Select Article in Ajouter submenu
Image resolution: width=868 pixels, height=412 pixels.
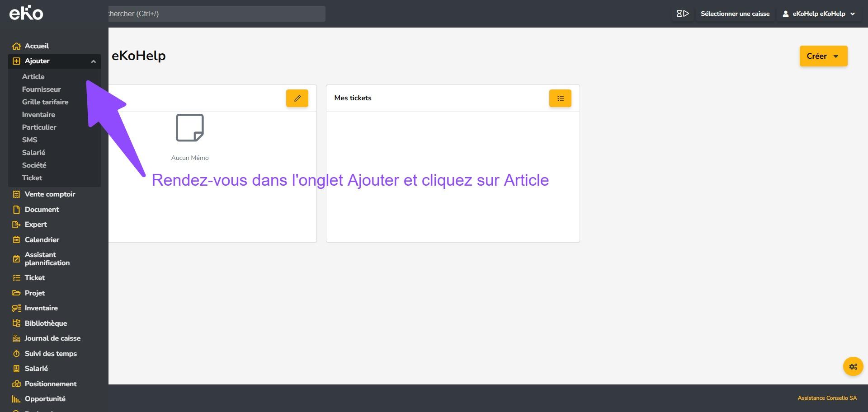pos(33,77)
